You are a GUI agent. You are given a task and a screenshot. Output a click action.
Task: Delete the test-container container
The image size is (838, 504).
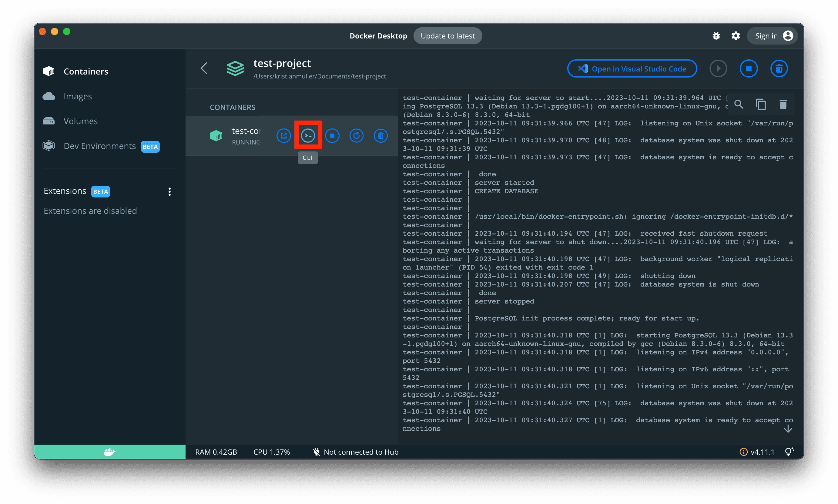tap(381, 136)
